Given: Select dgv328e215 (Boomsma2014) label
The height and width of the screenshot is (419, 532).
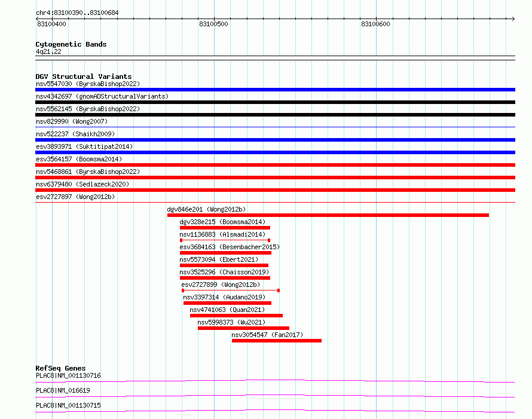Looking at the screenshot, I should [222, 222].
